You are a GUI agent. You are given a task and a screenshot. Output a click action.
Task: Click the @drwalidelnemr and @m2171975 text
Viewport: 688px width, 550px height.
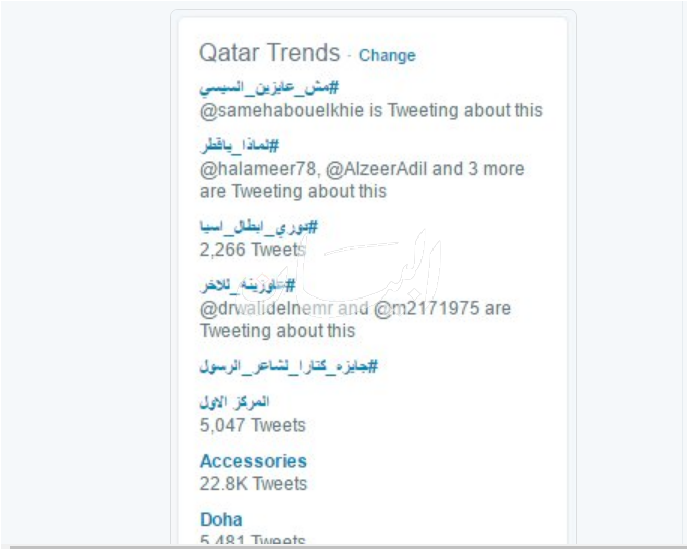[355, 308]
